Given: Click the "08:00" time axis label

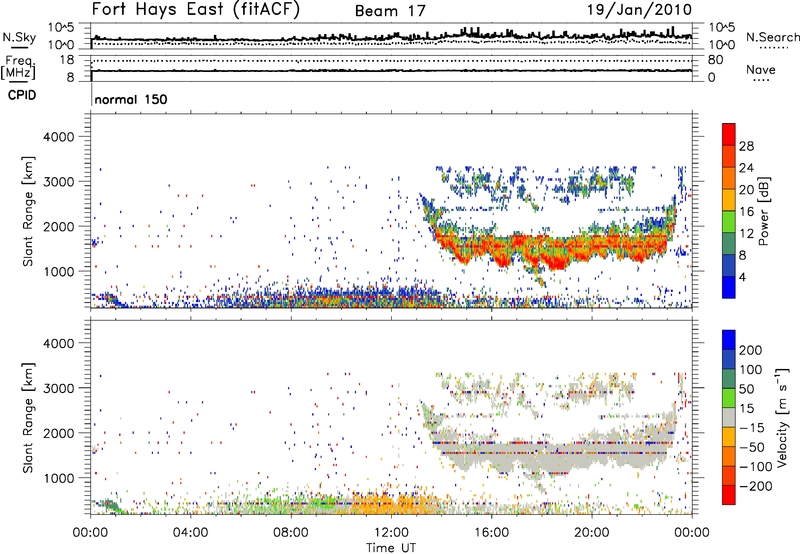Looking at the screenshot, I should (x=291, y=533).
